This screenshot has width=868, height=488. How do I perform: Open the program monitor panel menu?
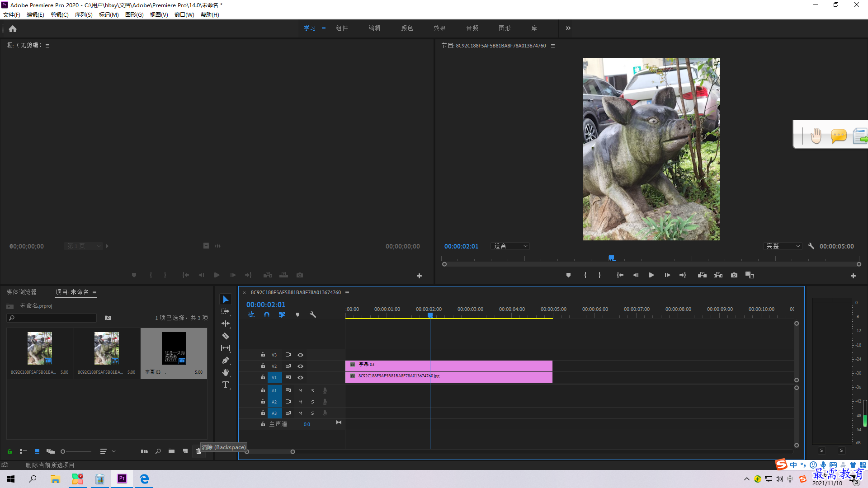pos(552,46)
